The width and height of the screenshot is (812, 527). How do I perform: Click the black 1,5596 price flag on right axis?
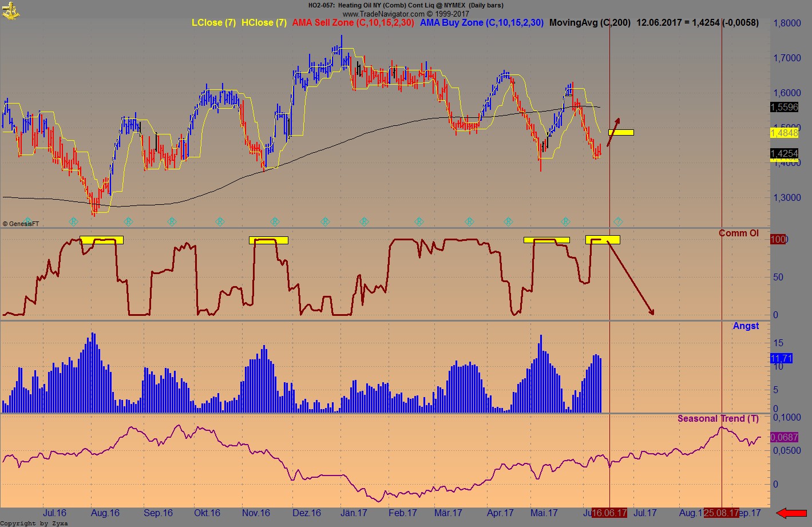(x=784, y=107)
